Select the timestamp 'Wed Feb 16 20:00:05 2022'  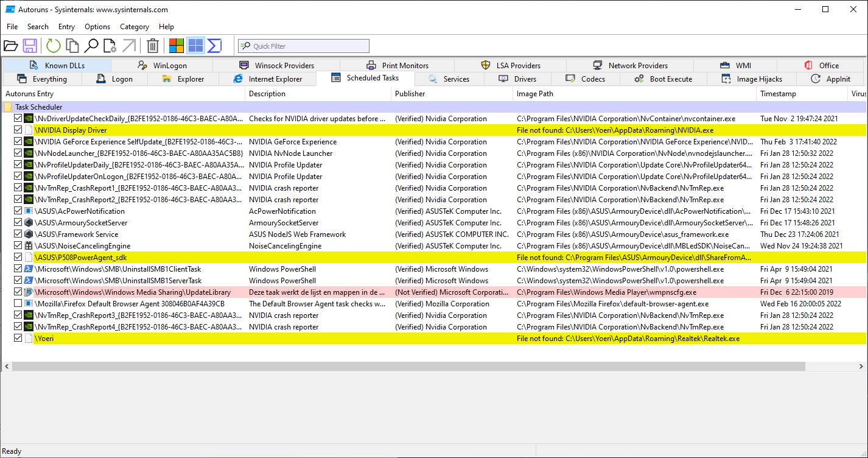click(800, 304)
